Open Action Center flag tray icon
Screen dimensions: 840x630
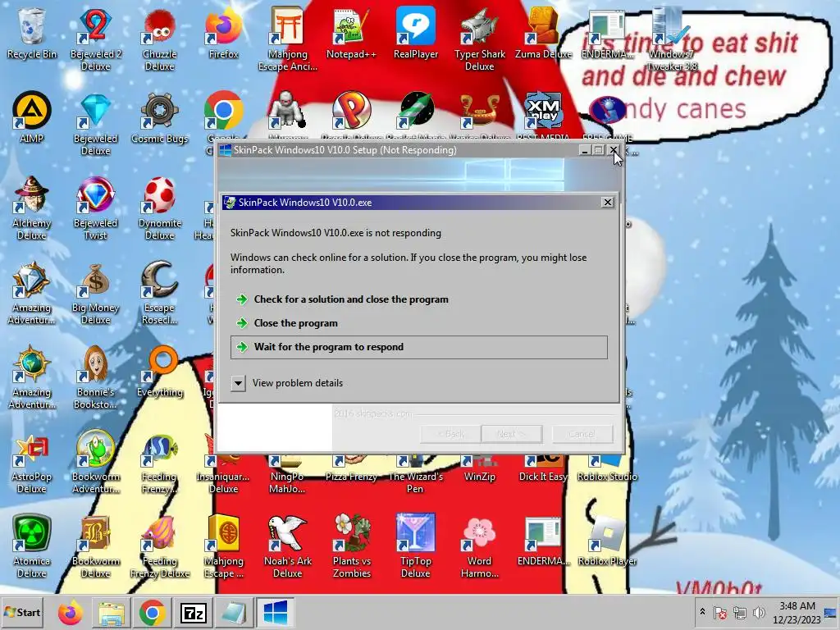pos(720,613)
